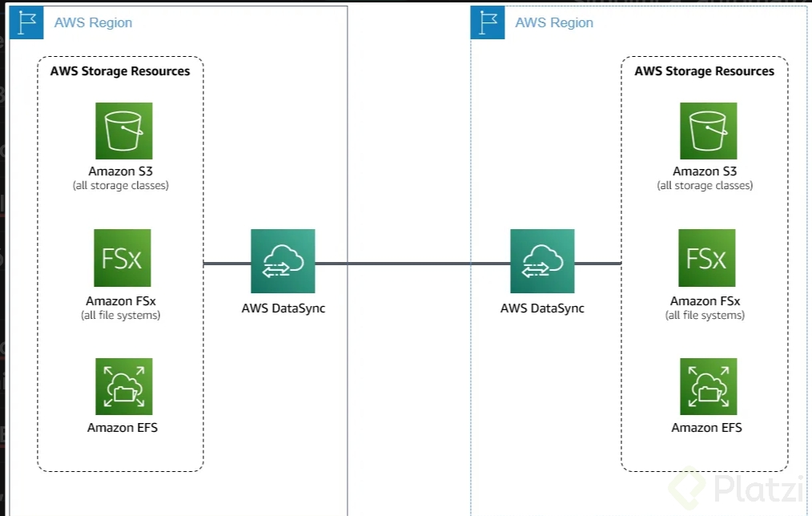Click the right 'Amazon FSx' label
This screenshot has height=516, width=812.
coord(705,301)
